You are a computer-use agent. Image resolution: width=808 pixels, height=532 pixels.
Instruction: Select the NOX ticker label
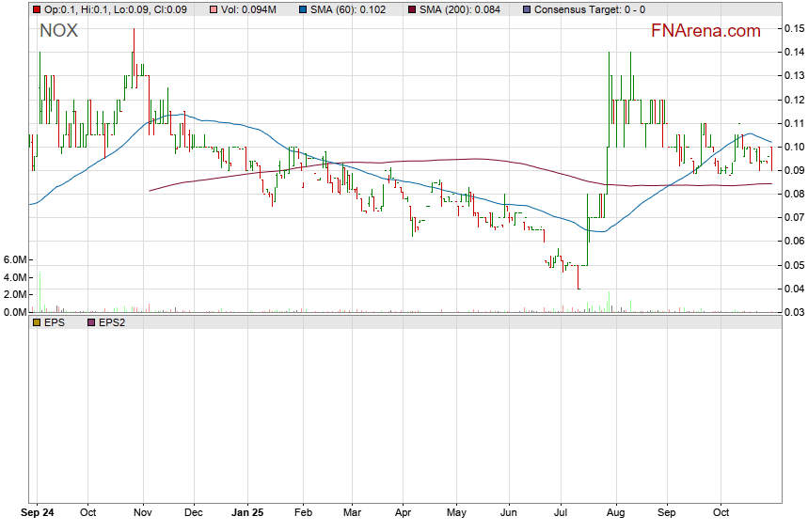[58, 31]
